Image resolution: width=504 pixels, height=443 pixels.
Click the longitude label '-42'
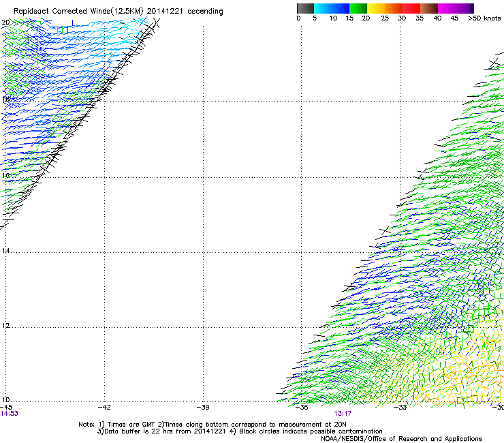(x=104, y=408)
